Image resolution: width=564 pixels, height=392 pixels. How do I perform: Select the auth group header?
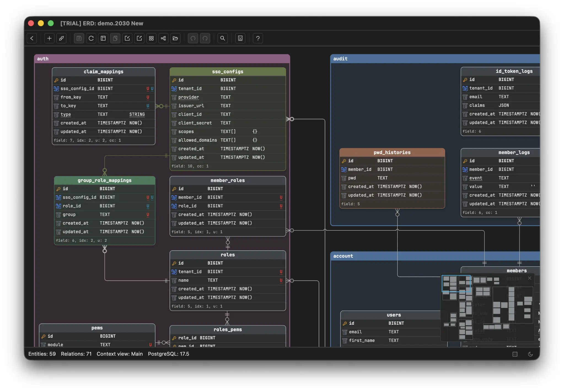162,59
